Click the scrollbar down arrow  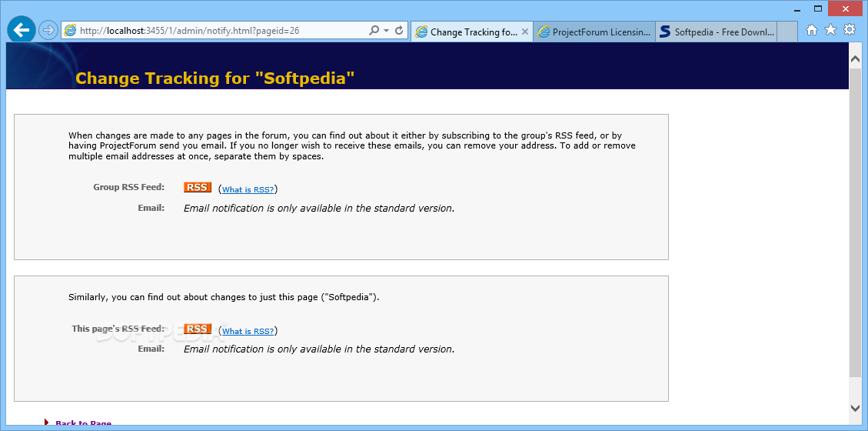tap(855, 408)
